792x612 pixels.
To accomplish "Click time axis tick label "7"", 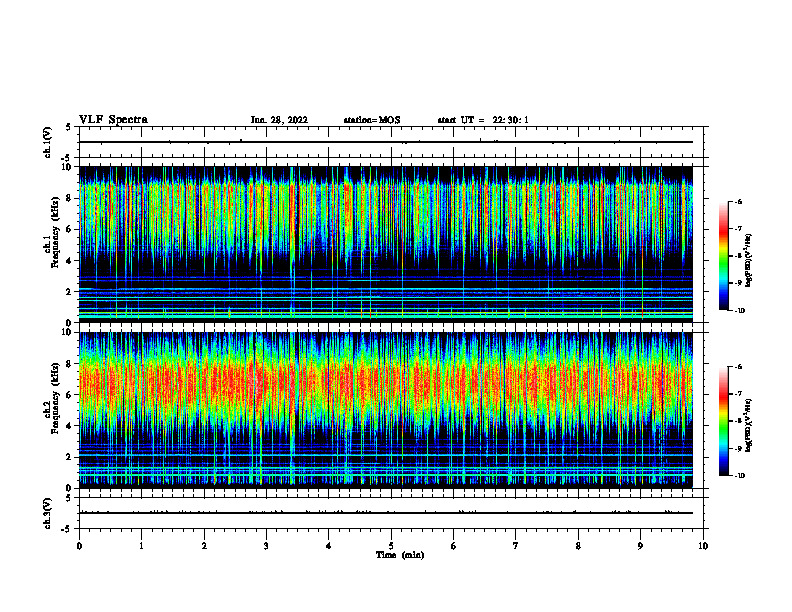I will 516,546.
